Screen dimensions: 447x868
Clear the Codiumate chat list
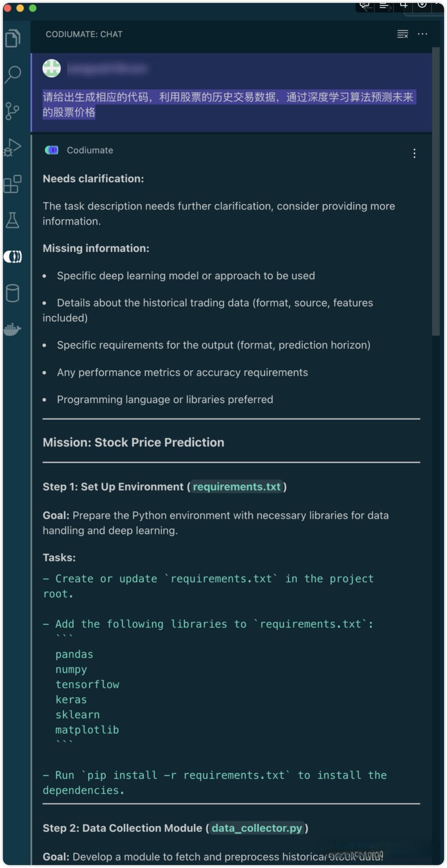[x=402, y=34]
